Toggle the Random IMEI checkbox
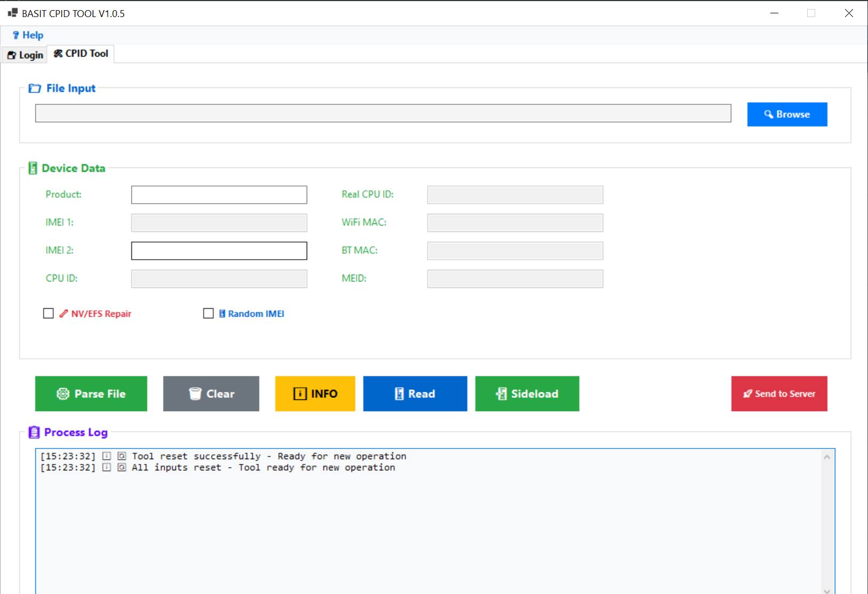 tap(209, 314)
